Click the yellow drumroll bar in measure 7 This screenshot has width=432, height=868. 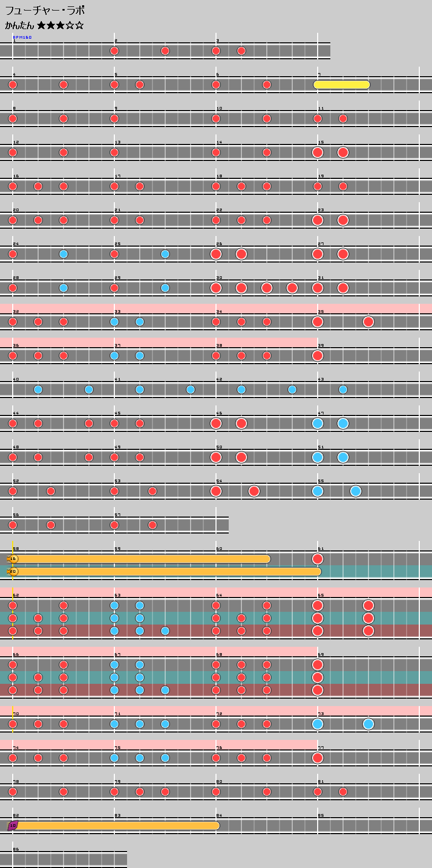341,85
